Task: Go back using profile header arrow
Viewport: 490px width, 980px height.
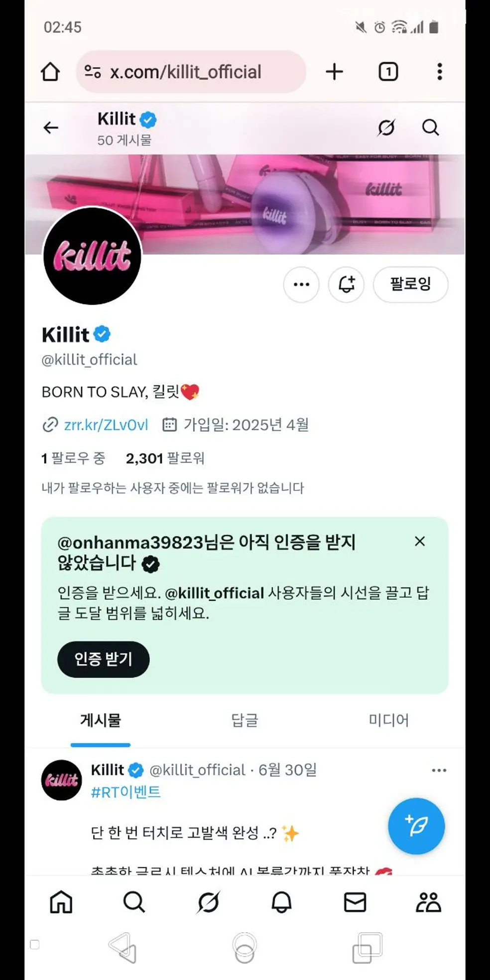Action: pyautogui.click(x=51, y=128)
